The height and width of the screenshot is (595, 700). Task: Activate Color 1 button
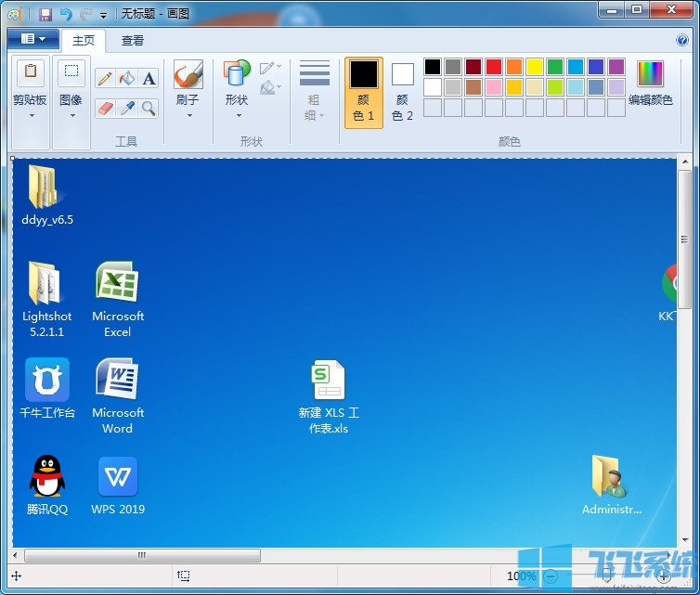click(364, 93)
